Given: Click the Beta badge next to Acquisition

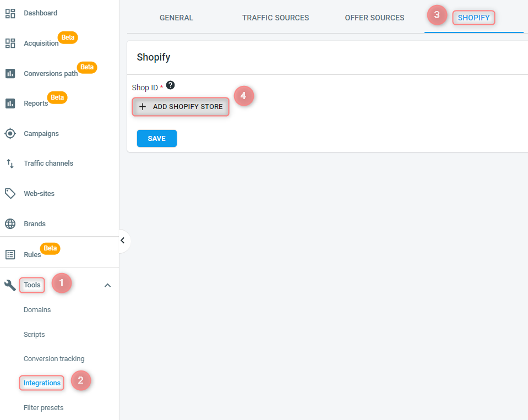Looking at the screenshot, I should pyautogui.click(x=68, y=37).
